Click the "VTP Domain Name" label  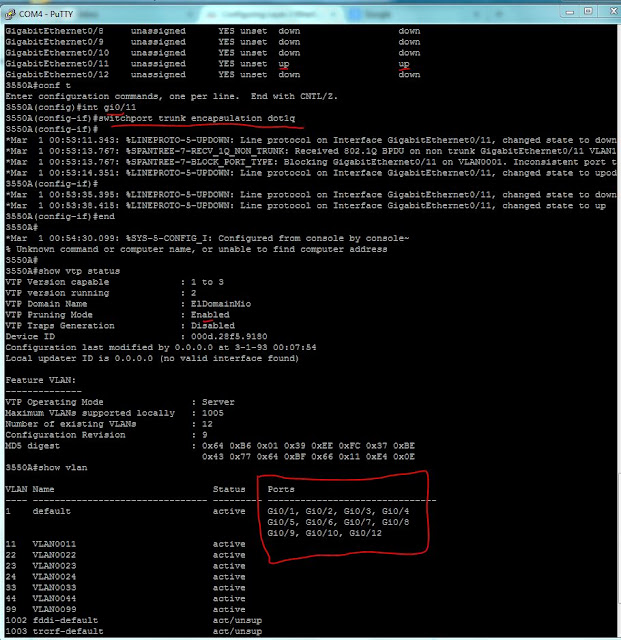pyautogui.click(x=46, y=304)
